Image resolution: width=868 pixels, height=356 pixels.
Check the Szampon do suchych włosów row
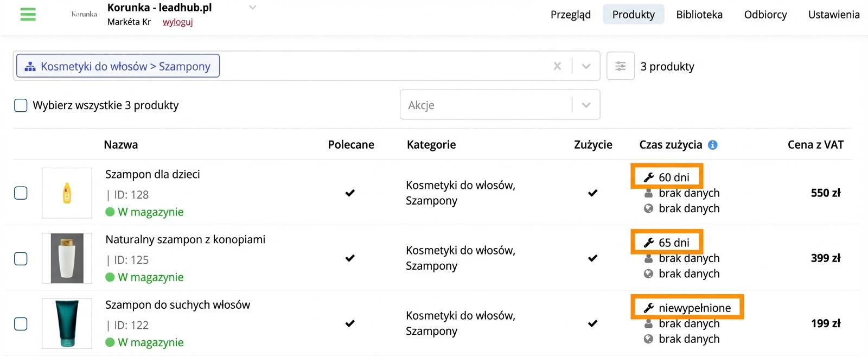21,324
